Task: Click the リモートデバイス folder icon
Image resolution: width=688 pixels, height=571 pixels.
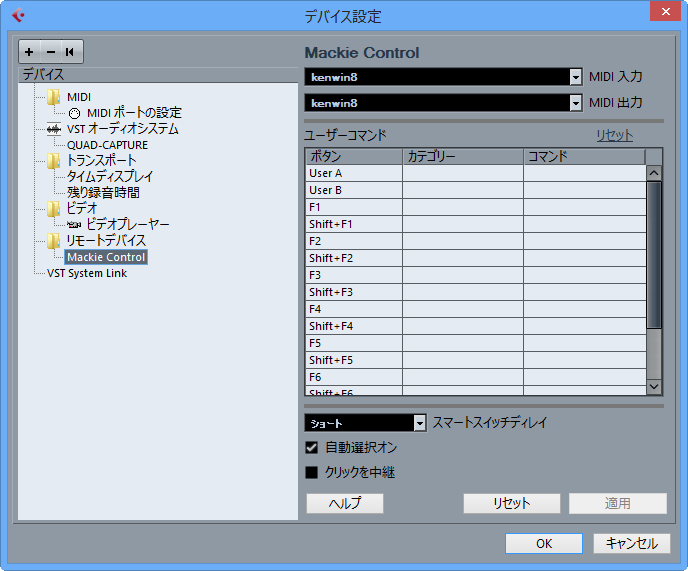Action: [54, 241]
